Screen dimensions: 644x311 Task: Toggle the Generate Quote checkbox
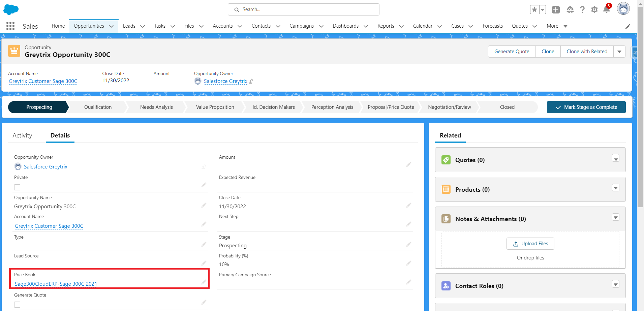17,305
